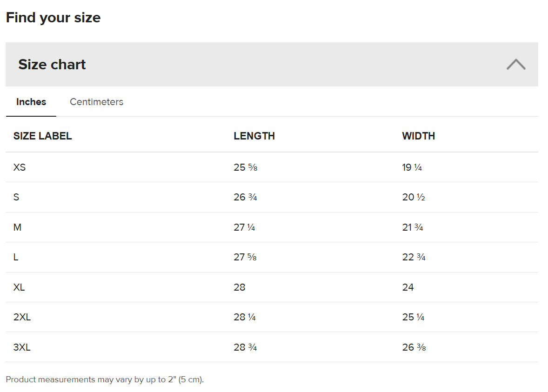Click the LENGTH column header
Viewport: 548px width, 392px height.
click(254, 136)
